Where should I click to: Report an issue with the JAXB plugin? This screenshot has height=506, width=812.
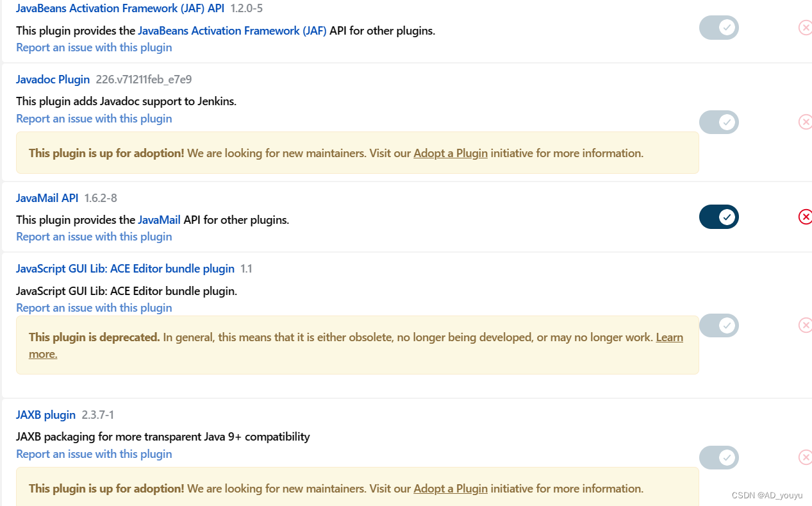coord(94,454)
